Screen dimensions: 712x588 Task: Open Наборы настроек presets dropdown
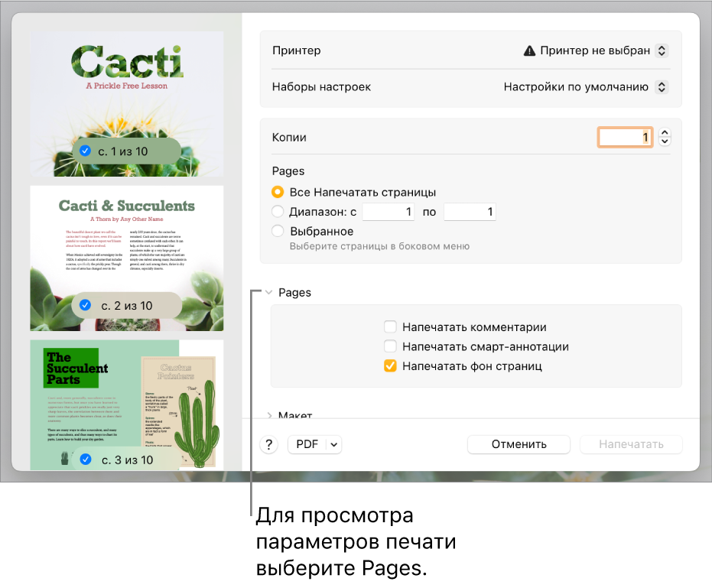click(662, 87)
